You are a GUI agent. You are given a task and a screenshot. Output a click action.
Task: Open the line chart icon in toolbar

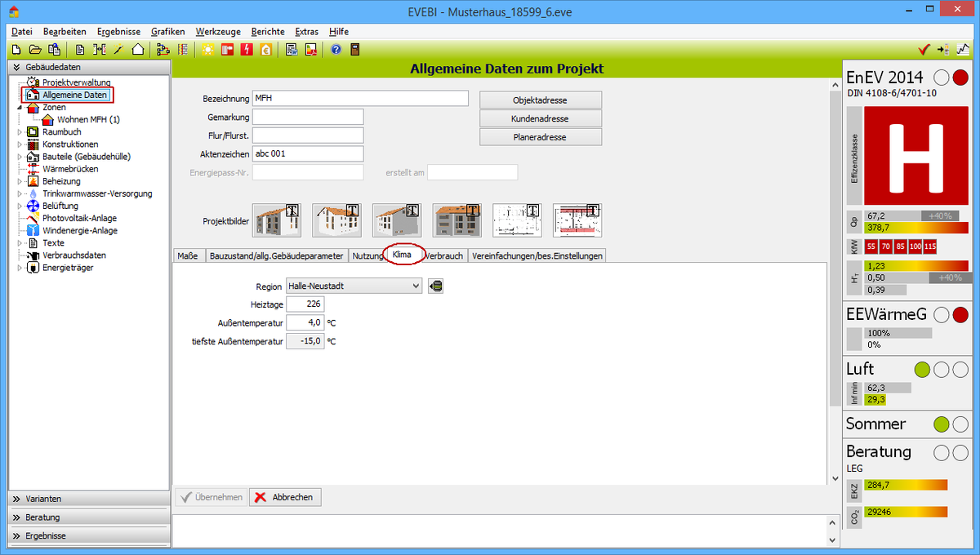[x=964, y=50]
